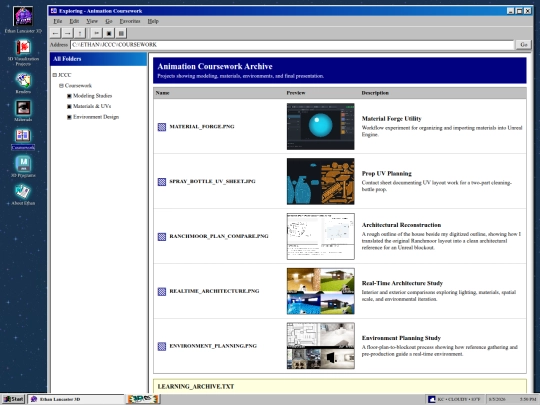Open the Environment Planning thumbnail
Screen dimensions: 540x405
pyautogui.click(x=321, y=346)
